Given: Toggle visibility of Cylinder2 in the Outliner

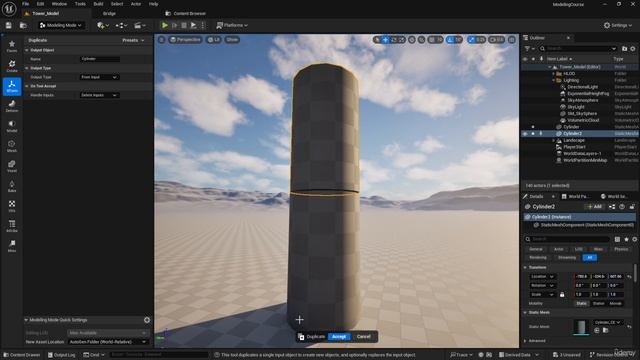Looking at the screenshot, I should tap(525, 133).
